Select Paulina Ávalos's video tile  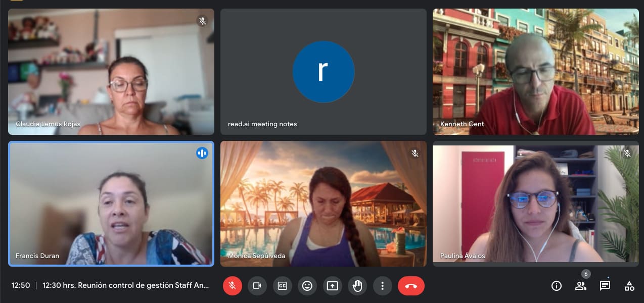536,204
